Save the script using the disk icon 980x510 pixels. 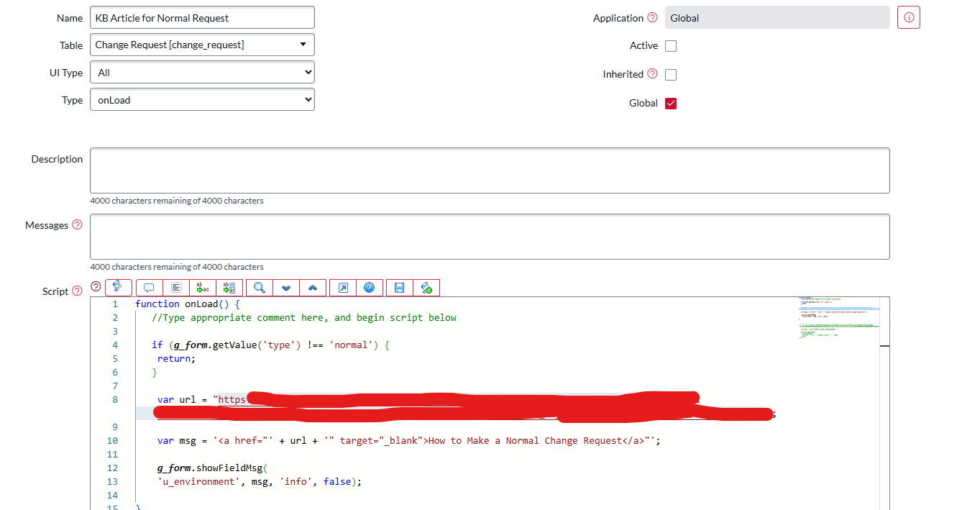(398, 288)
